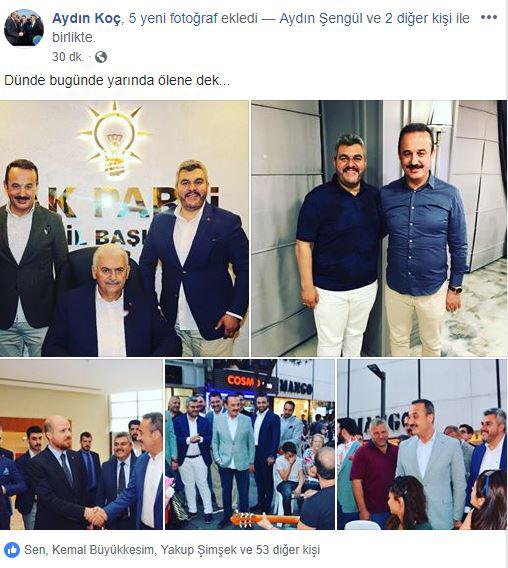Open the handshake photo thumbnail
508x568 pixels.
81,444
